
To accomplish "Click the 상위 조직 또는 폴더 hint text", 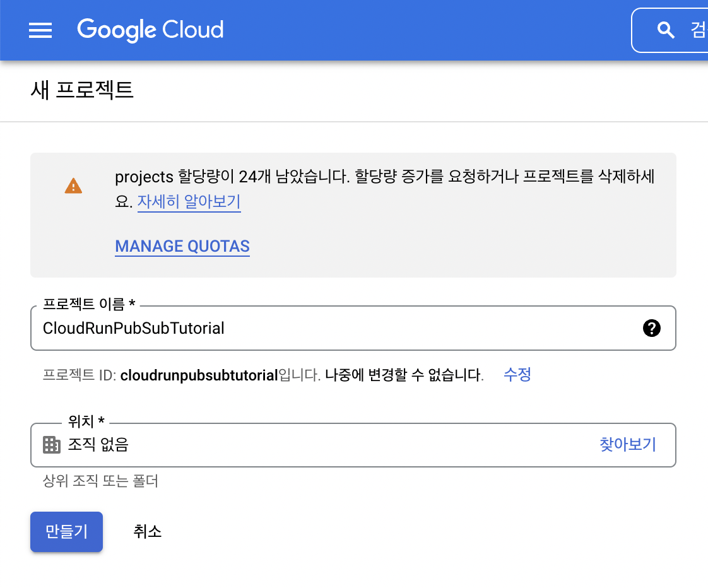I will [100, 481].
